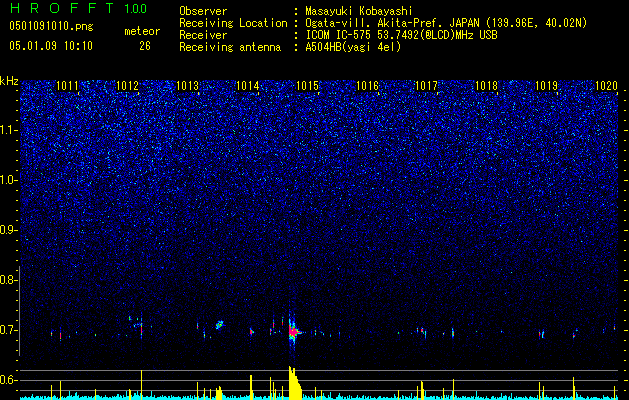This screenshot has width=629, height=400.
Task: Click the cyan echo blob after 1013
Action: pyautogui.click(x=219, y=325)
